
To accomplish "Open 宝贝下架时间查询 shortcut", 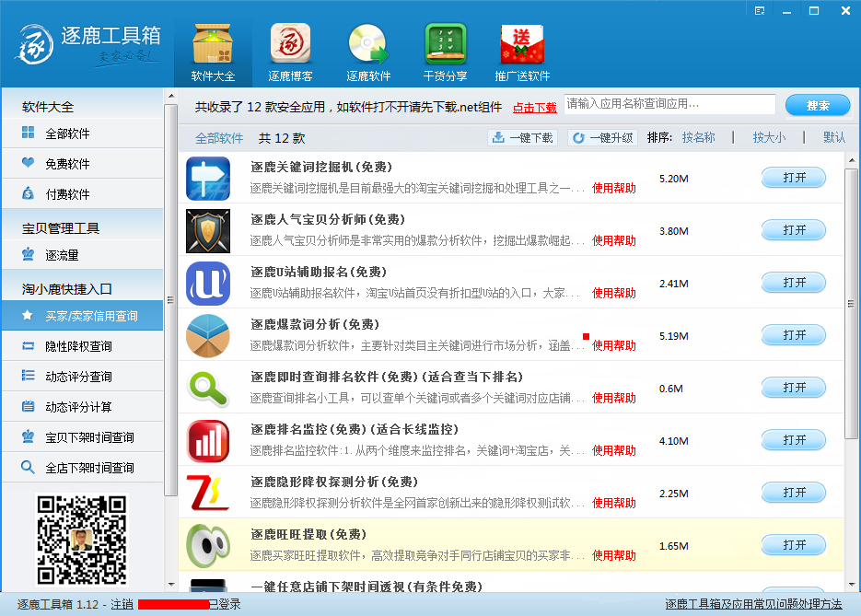I will point(82,437).
